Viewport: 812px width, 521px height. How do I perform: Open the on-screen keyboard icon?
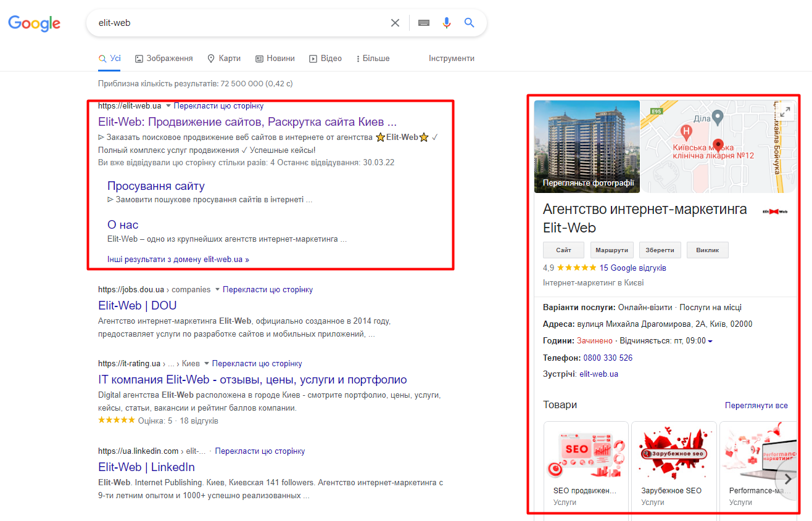[x=424, y=23]
